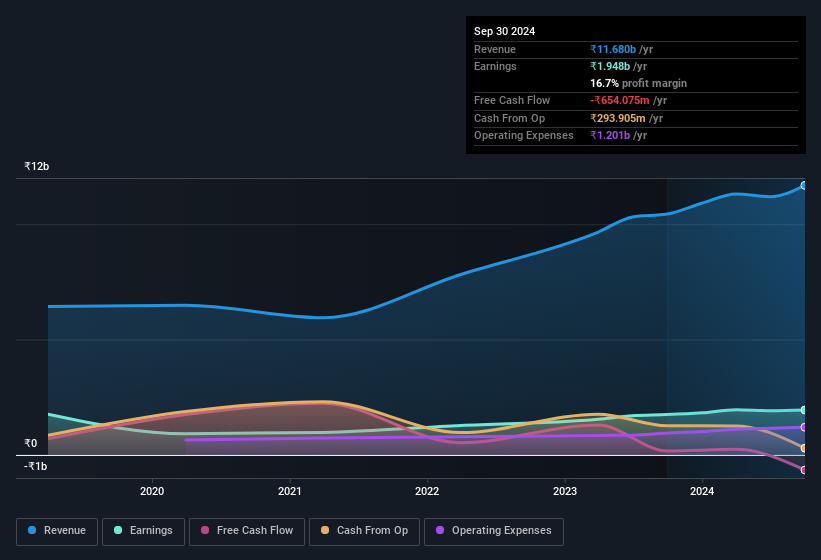This screenshot has width=821, height=560.
Task: Click the 2022 x-axis label
Action: 427,491
